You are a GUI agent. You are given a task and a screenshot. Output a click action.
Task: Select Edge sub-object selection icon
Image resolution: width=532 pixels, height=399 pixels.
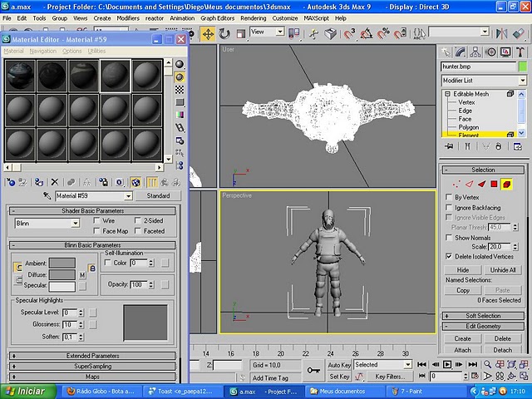[469, 185]
